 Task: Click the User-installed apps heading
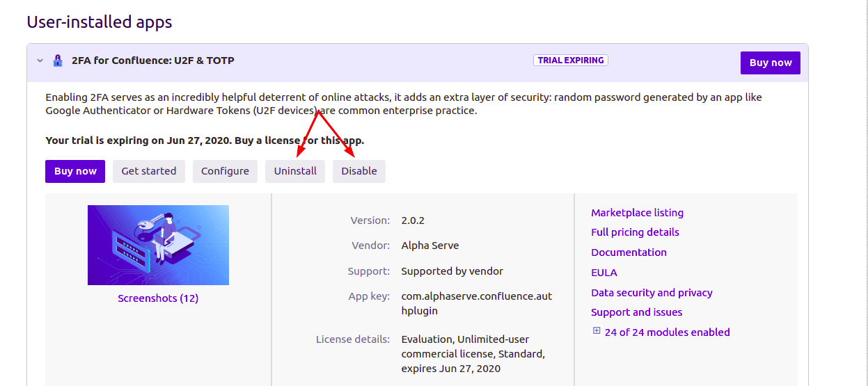(100, 22)
